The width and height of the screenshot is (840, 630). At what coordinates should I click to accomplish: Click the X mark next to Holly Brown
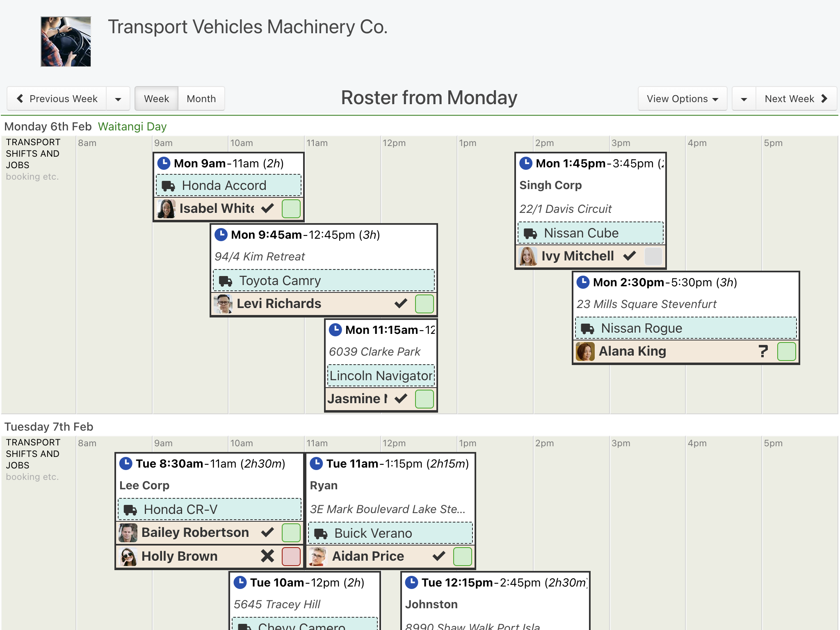click(x=267, y=556)
